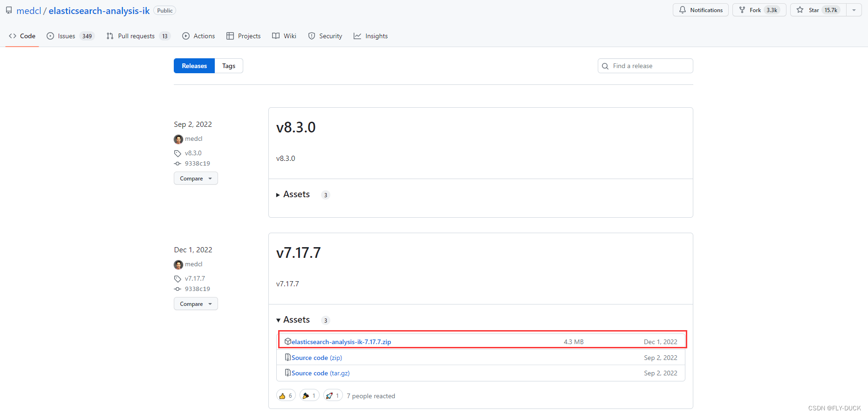This screenshot has width=868, height=415.
Task: Click the file icon beside Source code (zip)
Action: pyautogui.click(x=288, y=358)
